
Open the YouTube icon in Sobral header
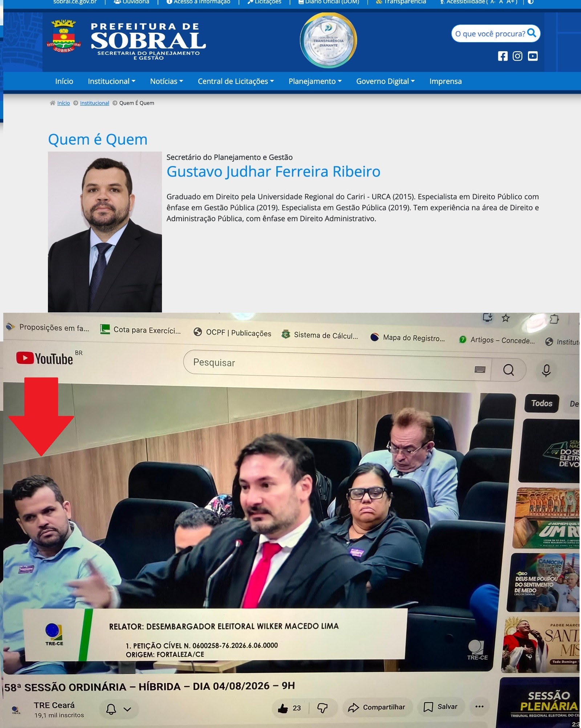tap(533, 56)
